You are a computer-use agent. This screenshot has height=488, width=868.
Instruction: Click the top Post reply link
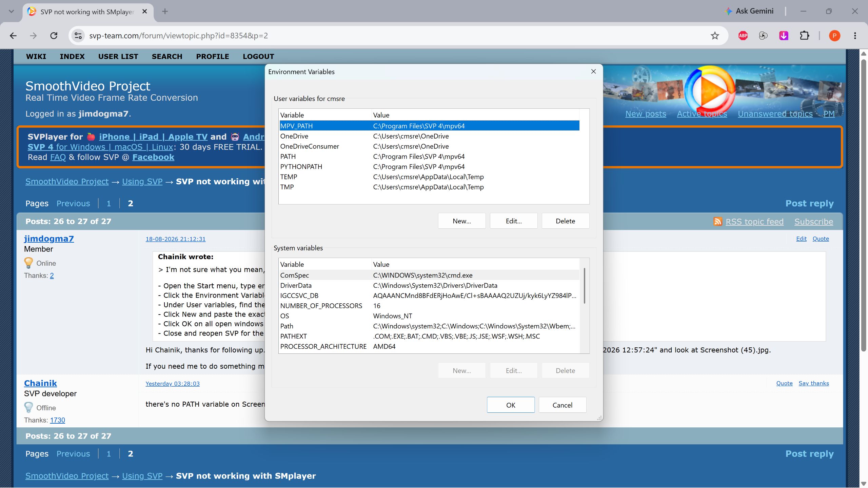[809, 203]
